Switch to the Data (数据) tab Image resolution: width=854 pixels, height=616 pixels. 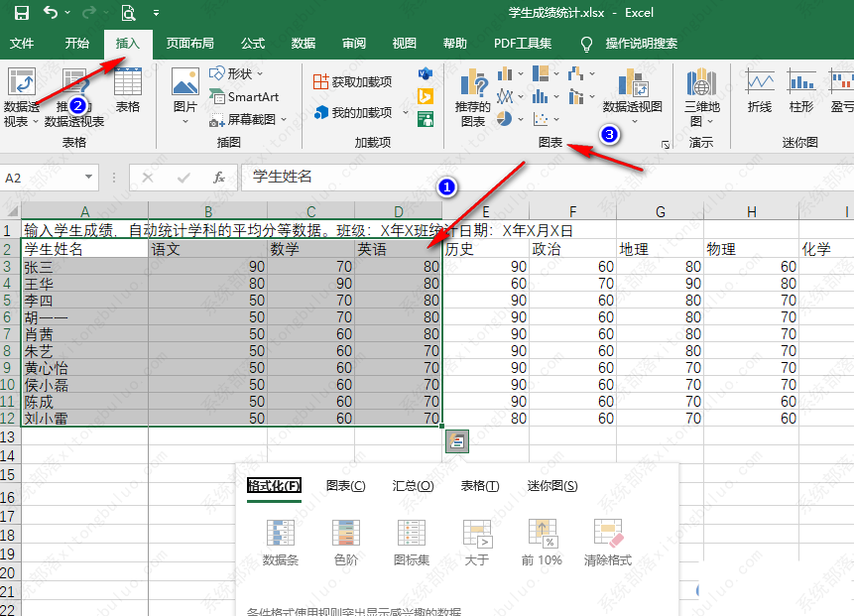pyautogui.click(x=303, y=44)
